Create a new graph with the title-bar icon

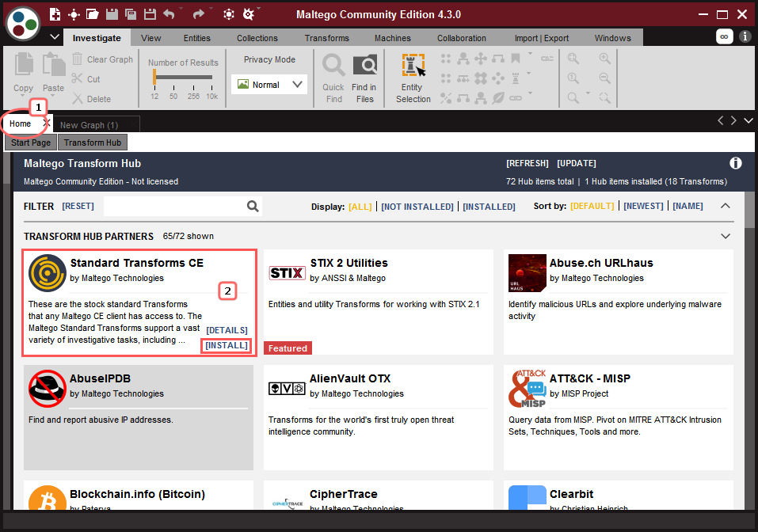pyautogui.click(x=55, y=14)
